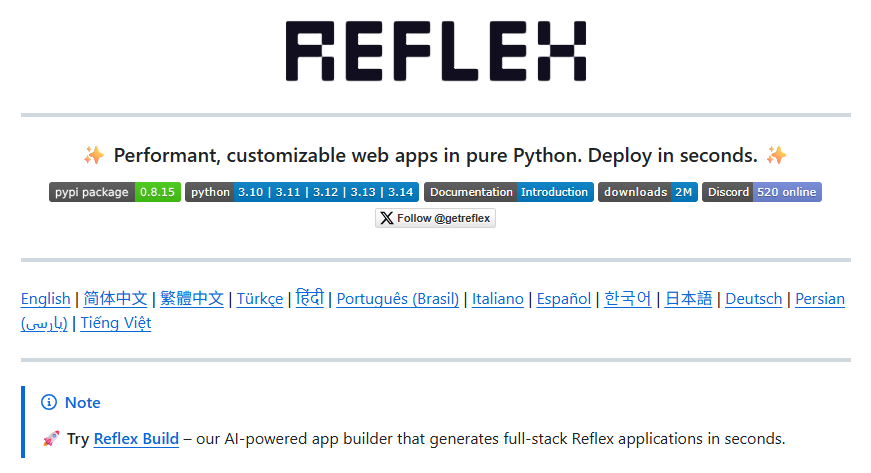This screenshot has height=473, width=871.
Task: Click the rocket emoji before Try
Action: 51,439
